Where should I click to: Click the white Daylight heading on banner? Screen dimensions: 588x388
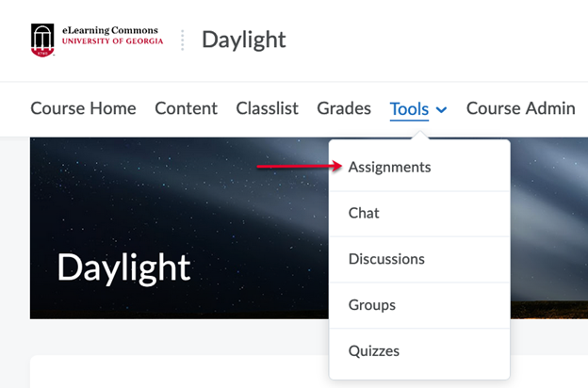pyautogui.click(x=123, y=267)
